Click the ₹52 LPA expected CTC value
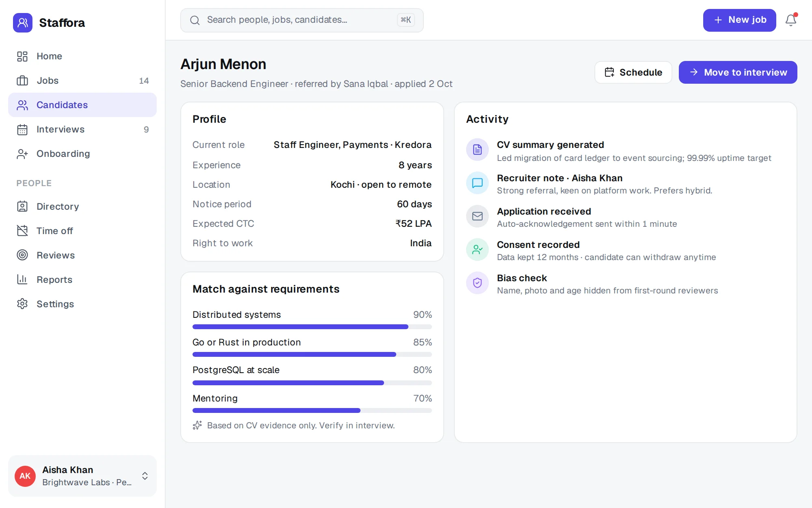This screenshot has height=508, width=812. 414,224
